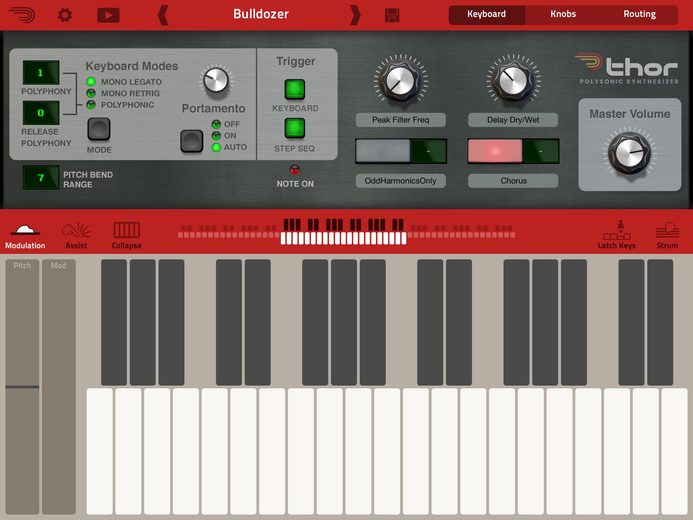Open the video tutorial play icon
Viewport: 693px width, 520px height.
pyautogui.click(x=108, y=15)
